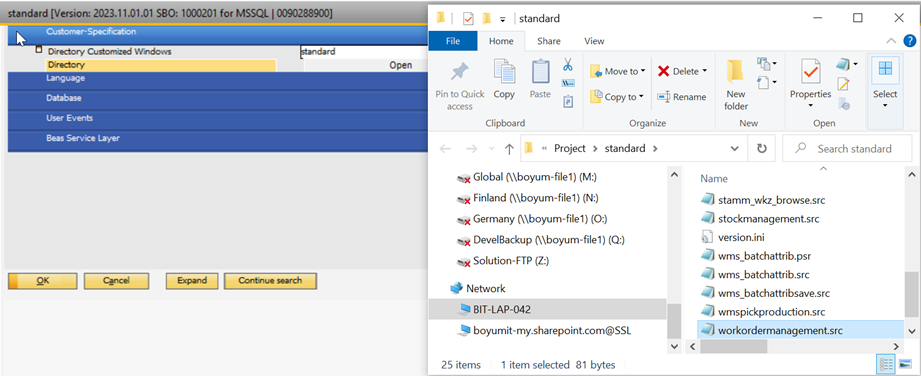921x376 pixels.
Task: Click the Copy path icon
Action: tap(567, 83)
